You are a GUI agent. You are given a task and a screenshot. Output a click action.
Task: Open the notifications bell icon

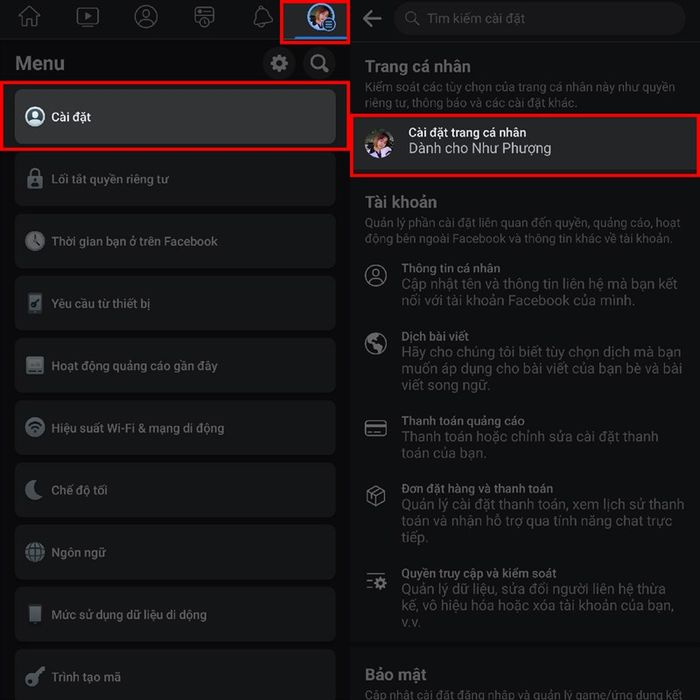tap(262, 17)
